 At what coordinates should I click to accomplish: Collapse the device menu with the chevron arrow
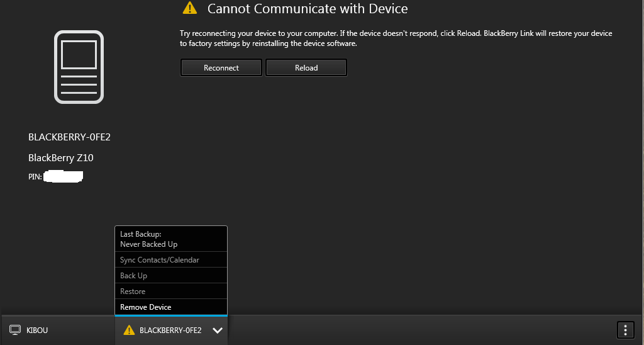218,331
